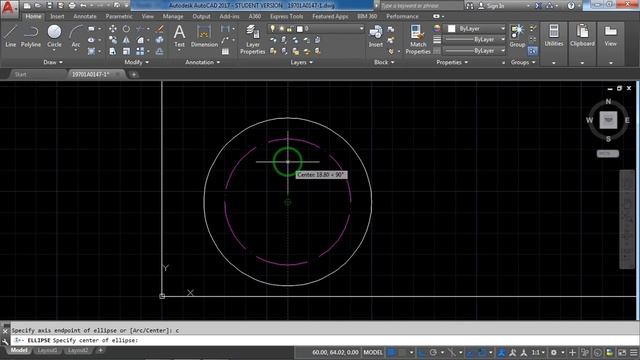Toggle Polar tracking in status bar
Viewport: 640px width, 360px height.
tap(433, 352)
